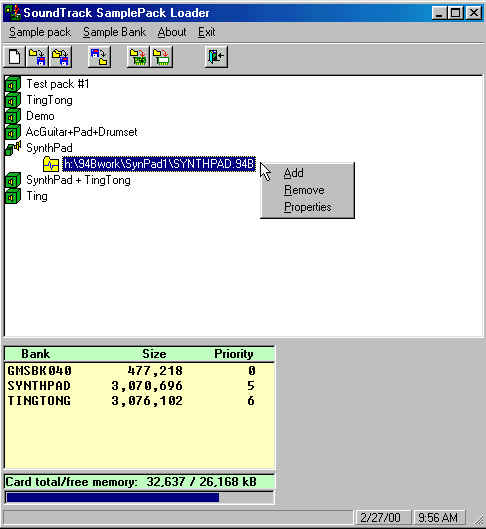
Task: Click the yellow waveform folder icon under SynthPad
Action: (x=51, y=164)
